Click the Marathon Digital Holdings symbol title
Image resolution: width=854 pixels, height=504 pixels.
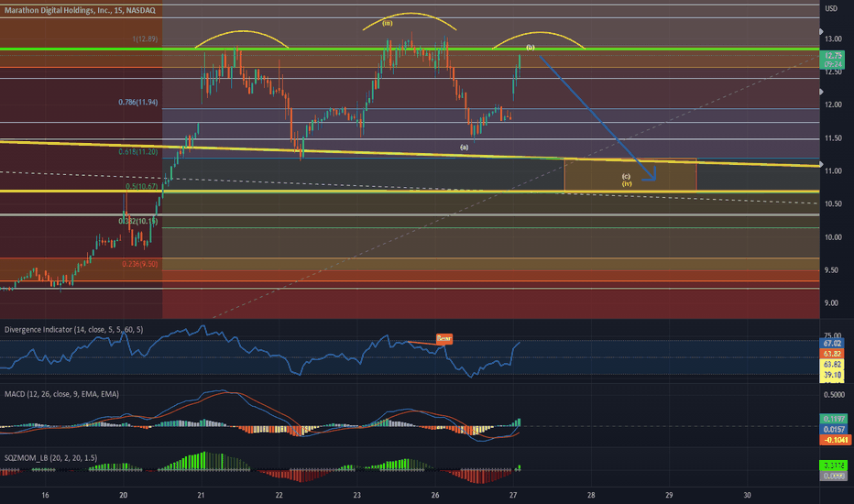point(80,10)
